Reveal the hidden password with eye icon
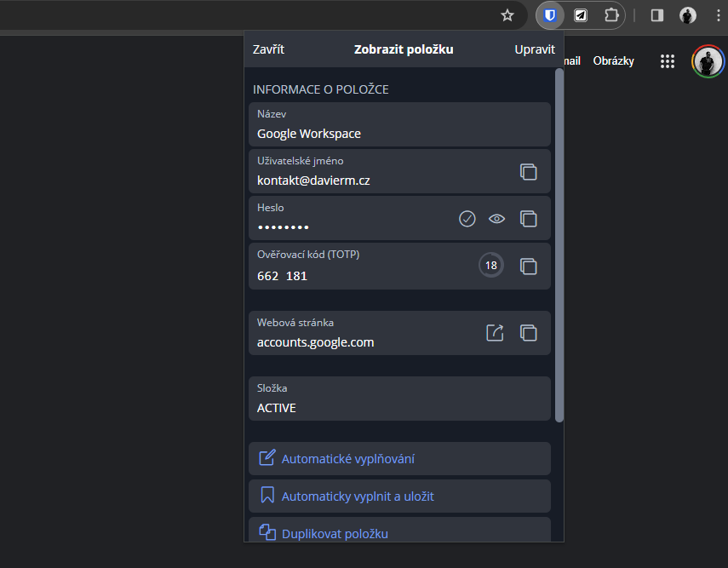This screenshot has height=568, width=728. pos(496,219)
